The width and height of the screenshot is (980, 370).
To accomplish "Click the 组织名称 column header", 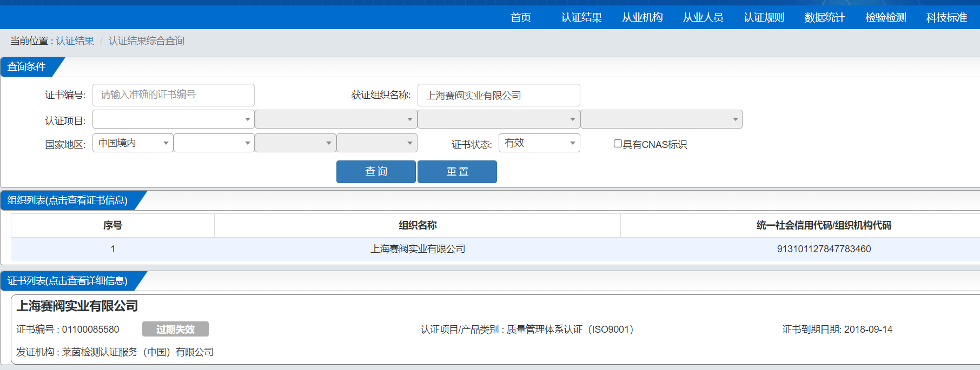I will pos(418,225).
